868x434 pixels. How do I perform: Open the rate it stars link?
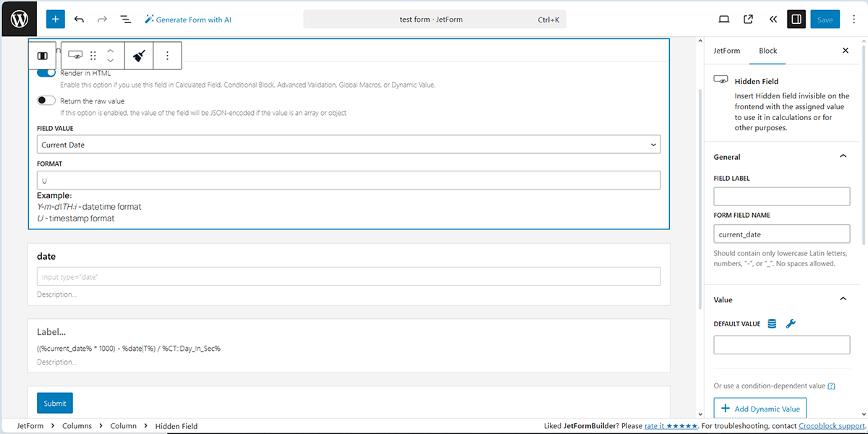coord(671,426)
